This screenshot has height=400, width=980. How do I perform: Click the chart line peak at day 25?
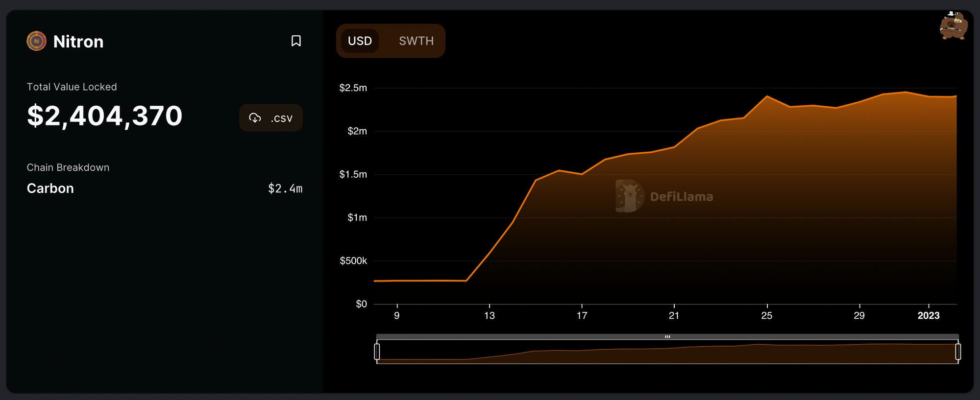click(767, 96)
